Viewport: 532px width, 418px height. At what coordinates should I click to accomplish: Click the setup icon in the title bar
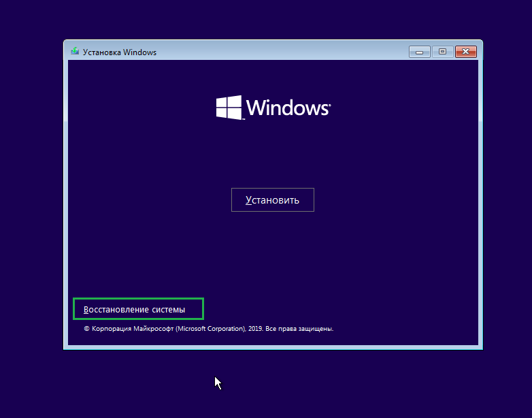point(75,51)
